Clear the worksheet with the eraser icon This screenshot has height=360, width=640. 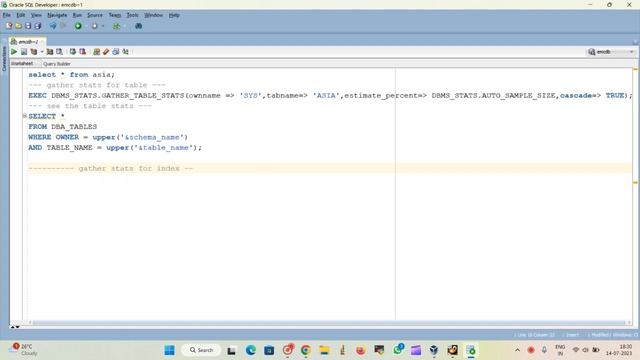(106, 52)
